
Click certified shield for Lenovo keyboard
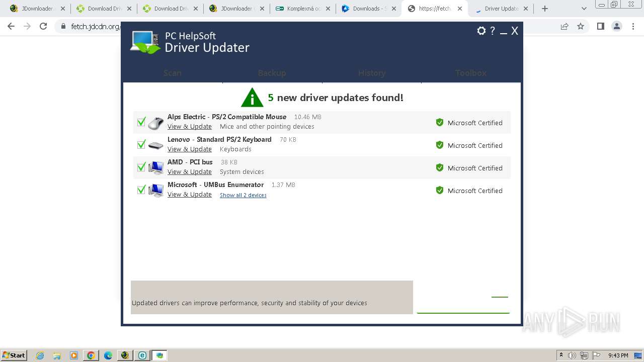pos(440,145)
